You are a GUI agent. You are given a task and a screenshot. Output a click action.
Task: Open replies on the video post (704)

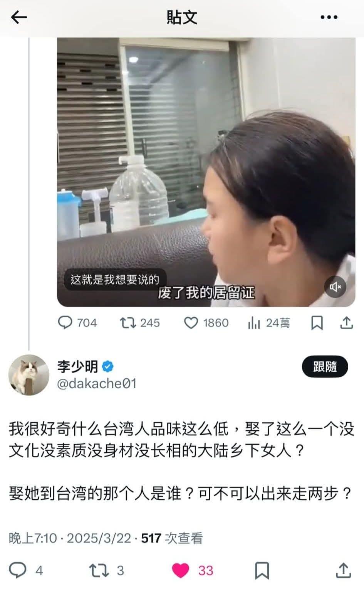pos(77,323)
